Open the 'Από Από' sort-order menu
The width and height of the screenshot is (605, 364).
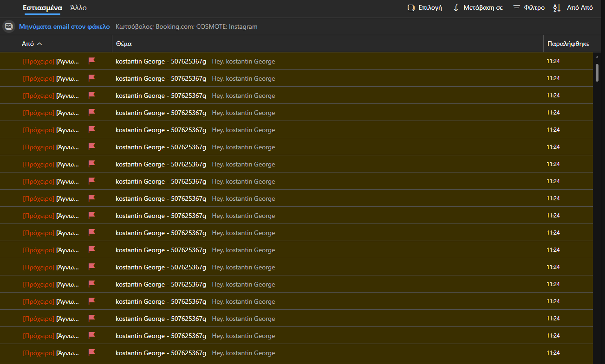[x=573, y=8]
